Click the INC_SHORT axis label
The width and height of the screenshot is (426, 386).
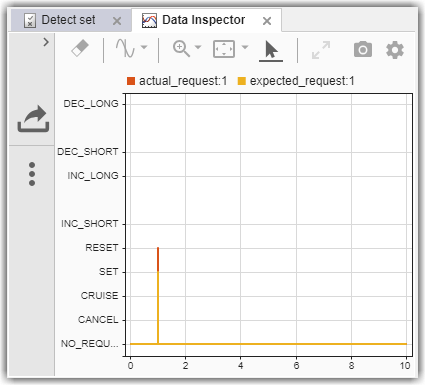click(90, 224)
